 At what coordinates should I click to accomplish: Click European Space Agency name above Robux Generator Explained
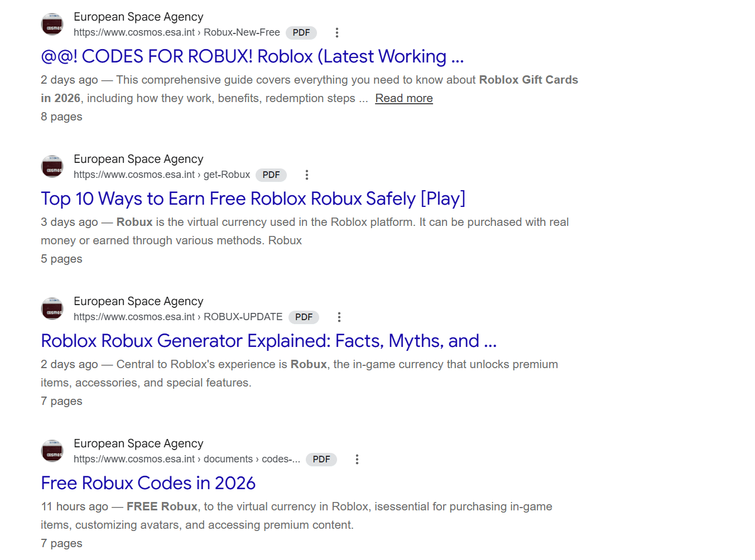(x=138, y=301)
